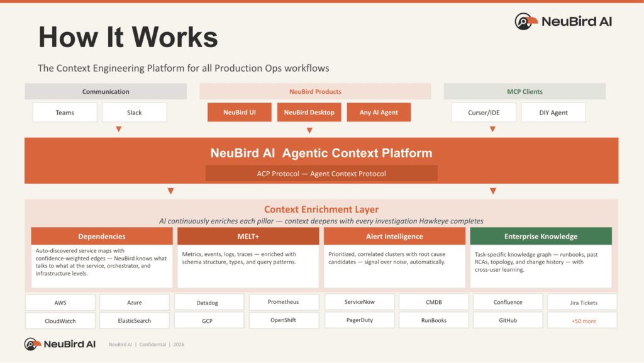This screenshot has height=363, width=644.
Task: Click the NeuBird Desktop button
Action: (309, 112)
